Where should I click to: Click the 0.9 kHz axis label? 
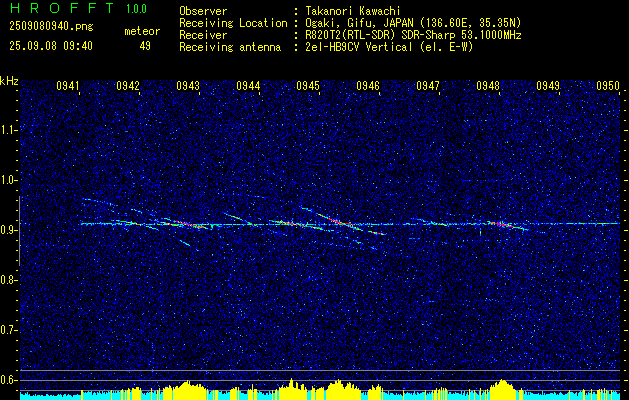click(9, 230)
